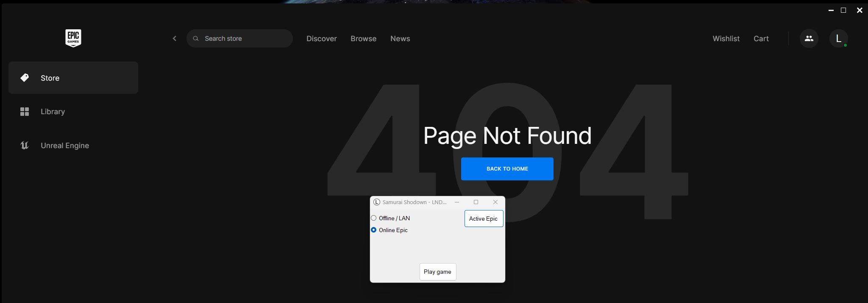Click the Active Epic button

484,219
